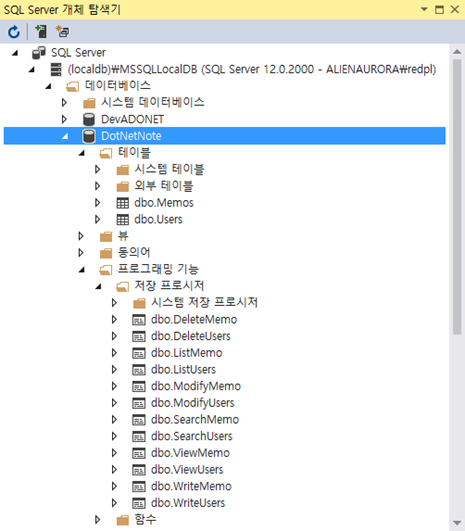Viewport: 465px width, 531px height.
Task: Click the dbo.Memos table grid icon
Action: (123, 203)
